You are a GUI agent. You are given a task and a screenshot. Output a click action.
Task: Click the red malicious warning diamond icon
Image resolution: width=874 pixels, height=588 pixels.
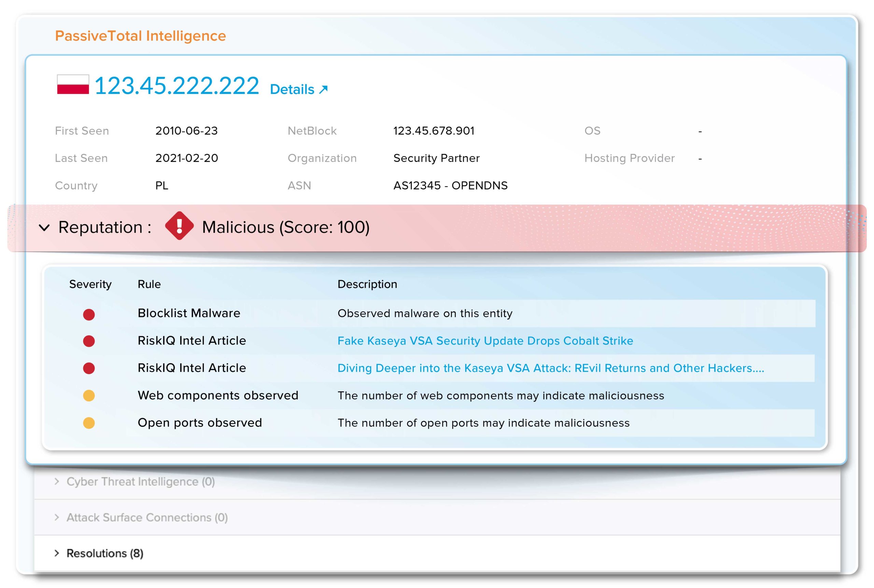pos(179,226)
